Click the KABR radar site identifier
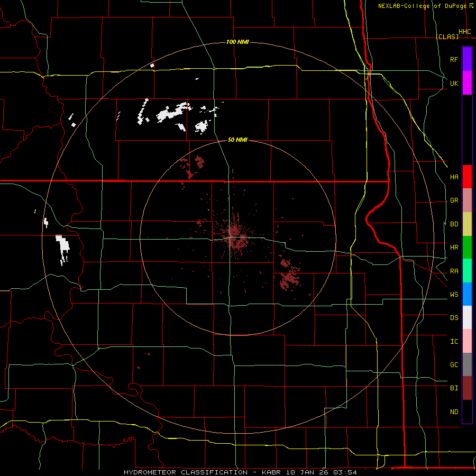The image size is (476, 476). (x=272, y=472)
